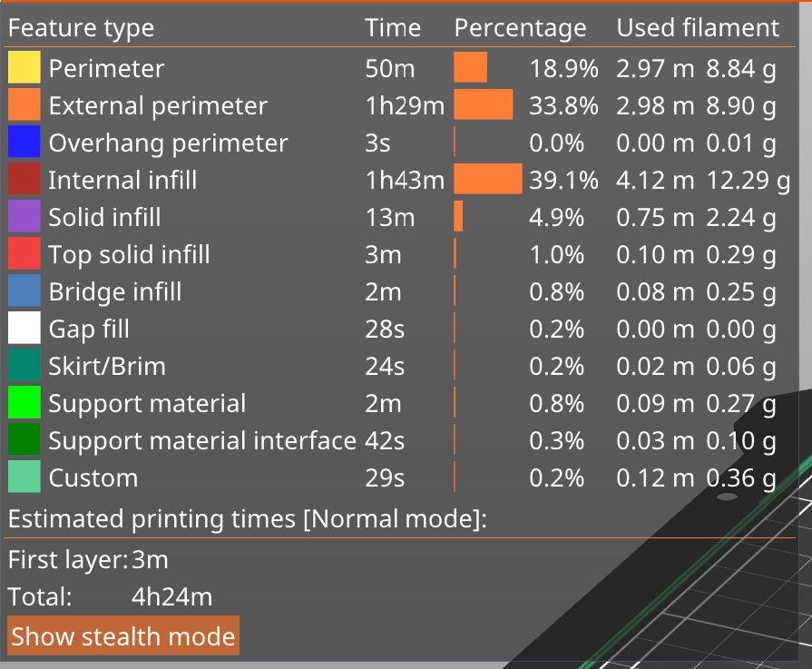Click the External perimeter percentage bar
This screenshot has width=812, height=669.
click(484, 104)
